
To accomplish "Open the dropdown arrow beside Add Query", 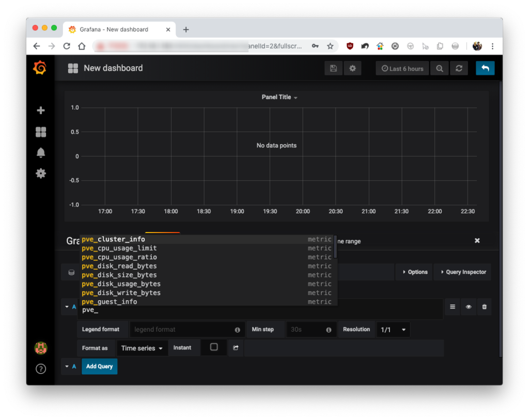I will [67, 366].
